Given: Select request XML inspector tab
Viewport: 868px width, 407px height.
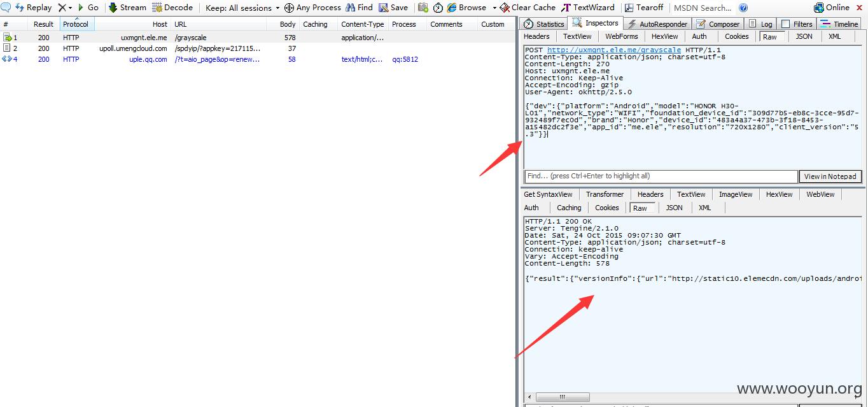Looking at the screenshot, I should [834, 36].
